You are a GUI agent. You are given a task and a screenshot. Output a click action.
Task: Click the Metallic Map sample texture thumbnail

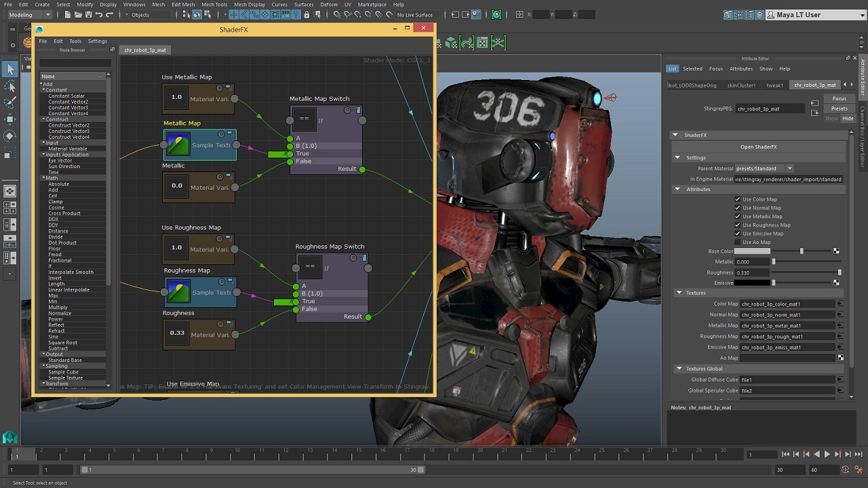(x=178, y=144)
